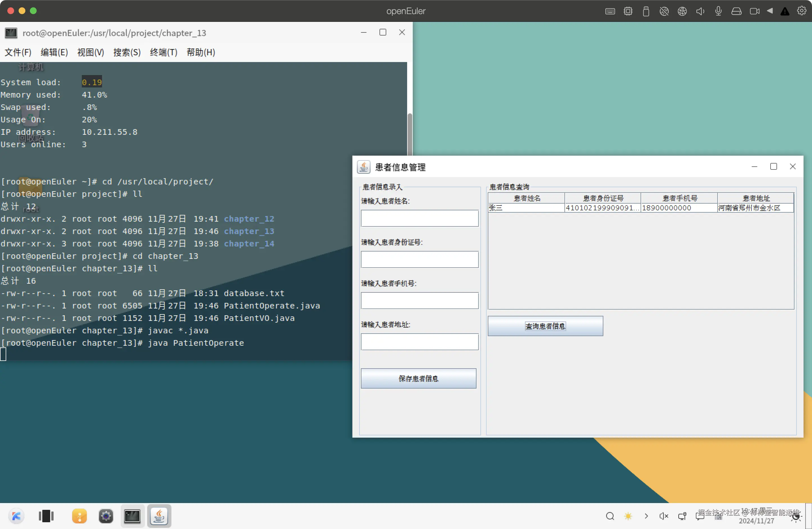Toggle the microphone icon in VM toolbar

718,11
